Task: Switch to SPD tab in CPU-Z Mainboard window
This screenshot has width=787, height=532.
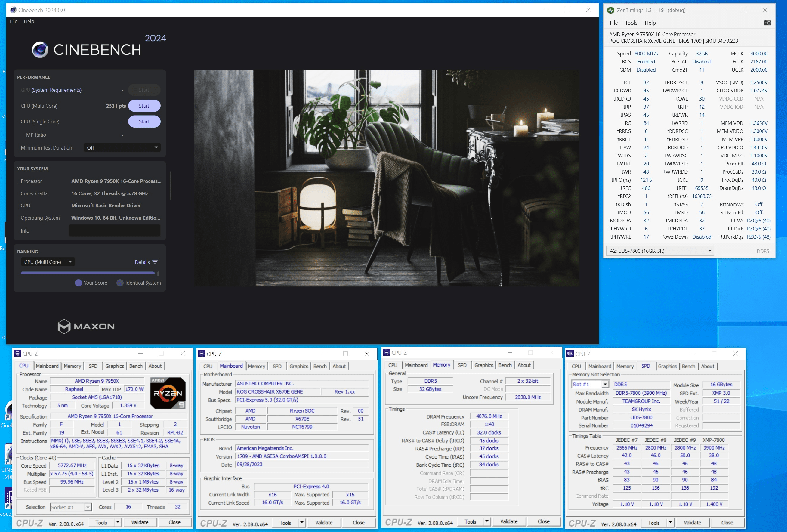Action: click(277, 366)
